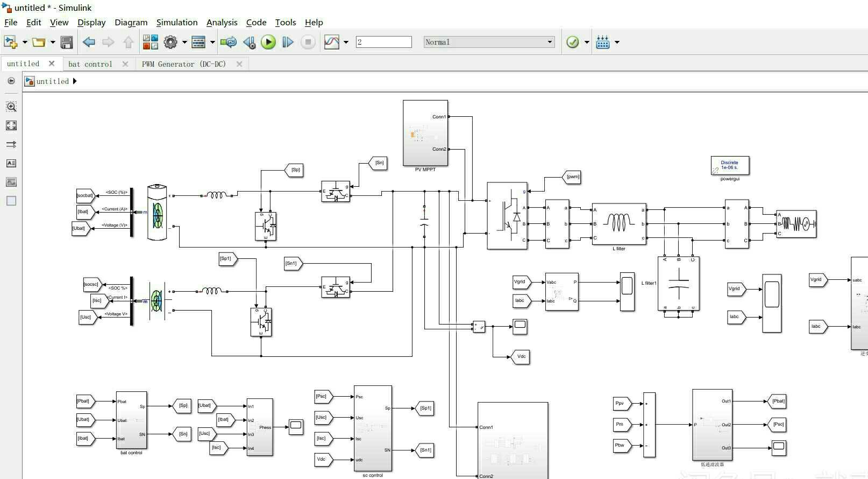Screen dimensions: 868x479
Task: Select the powergui Discrete block
Action: (x=730, y=165)
